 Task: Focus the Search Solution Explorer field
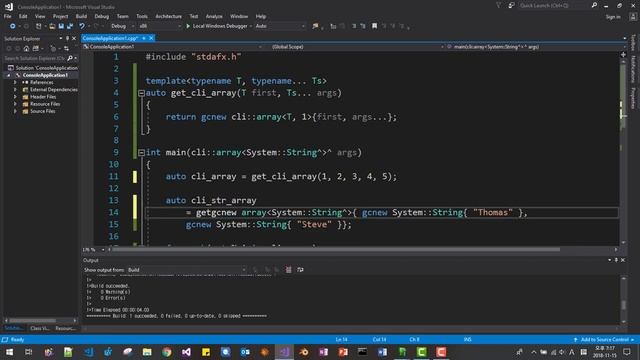pyautogui.click(x=35, y=58)
